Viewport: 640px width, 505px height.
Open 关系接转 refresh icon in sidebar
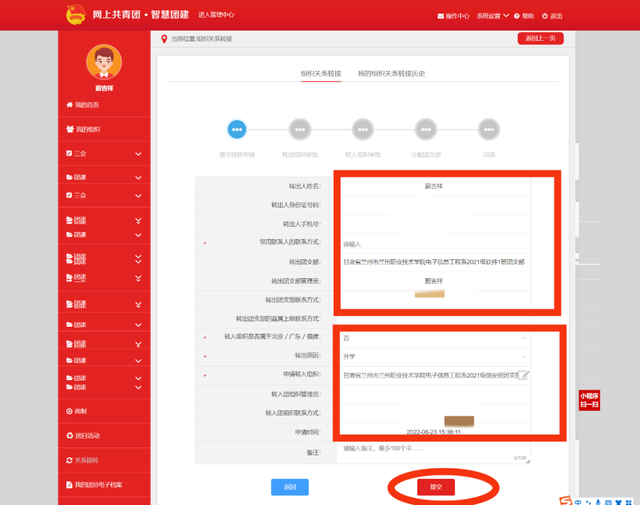click(x=69, y=460)
